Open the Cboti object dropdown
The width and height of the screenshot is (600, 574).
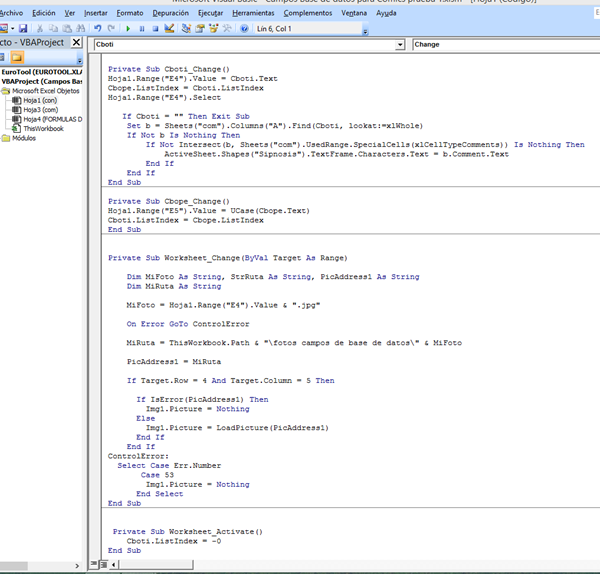coord(402,45)
